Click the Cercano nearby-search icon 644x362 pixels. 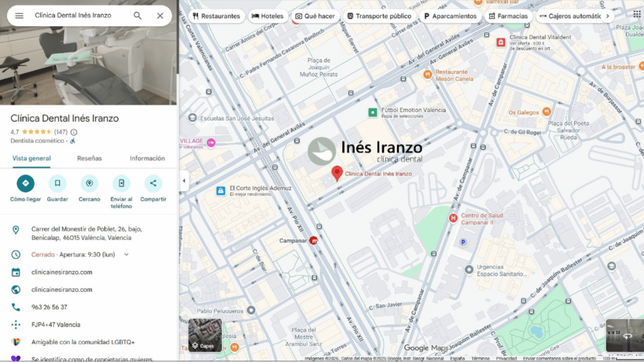(89, 182)
